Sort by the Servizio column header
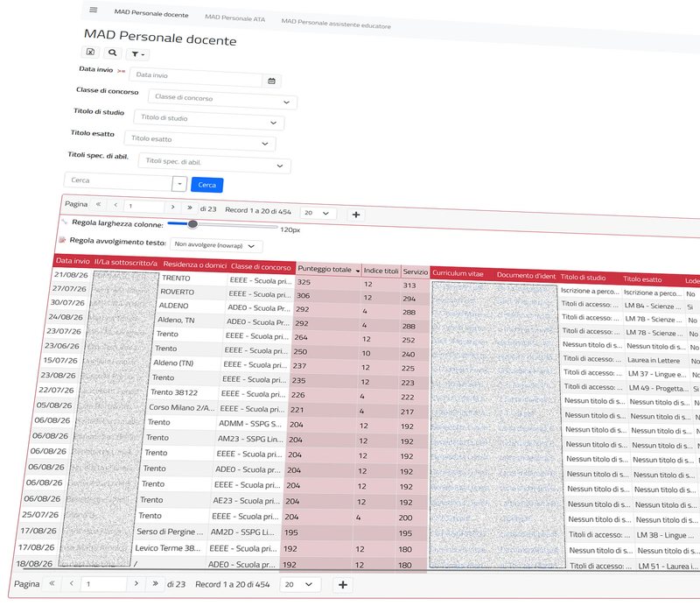The width and height of the screenshot is (700, 606). [415, 271]
